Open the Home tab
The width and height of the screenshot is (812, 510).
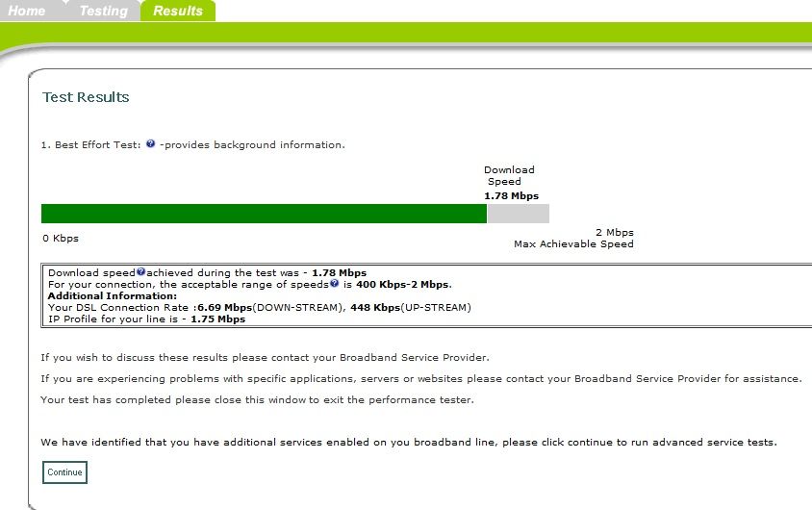(x=26, y=11)
